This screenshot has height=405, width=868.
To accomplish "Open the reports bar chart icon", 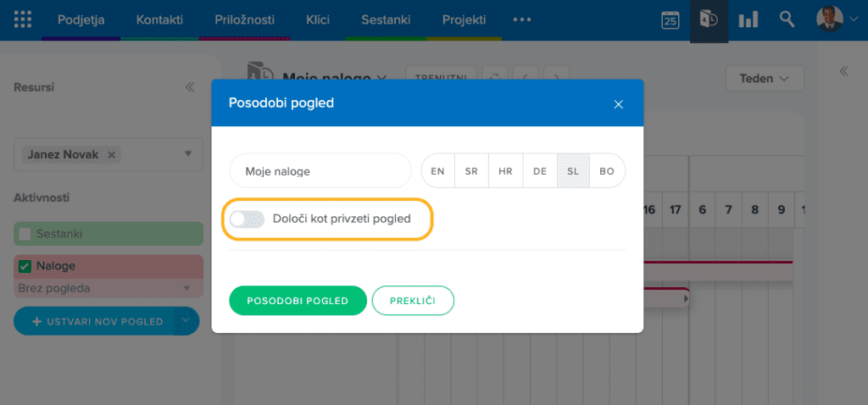I will [x=748, y=20].
